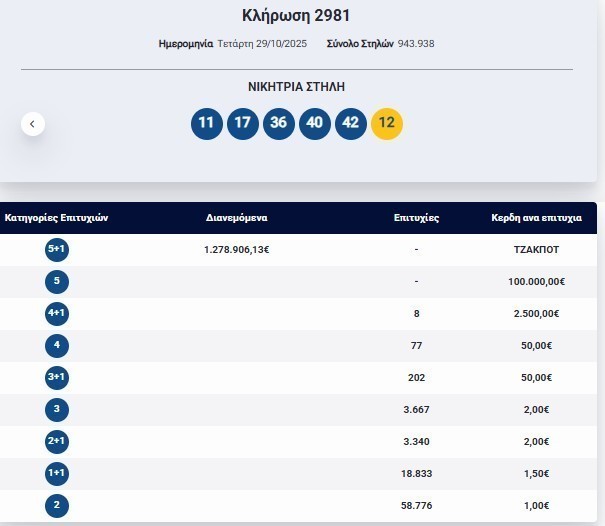Select the number 36 ball
The height and width of the screenshot is (526, 605).
(278, 124)
